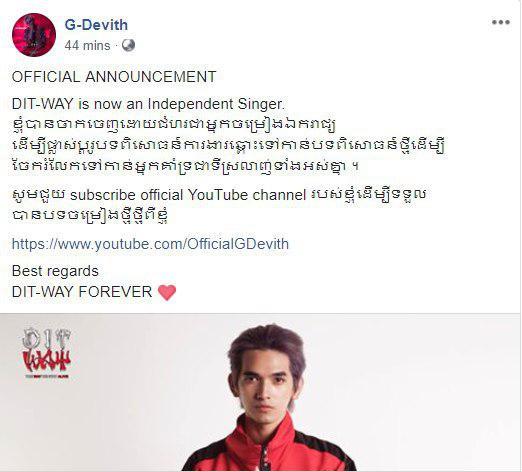Screen dimensions: 522x472
Task: Click the second Khmer paragraph line
Action: pyautogui.click(x=228, y=145)
